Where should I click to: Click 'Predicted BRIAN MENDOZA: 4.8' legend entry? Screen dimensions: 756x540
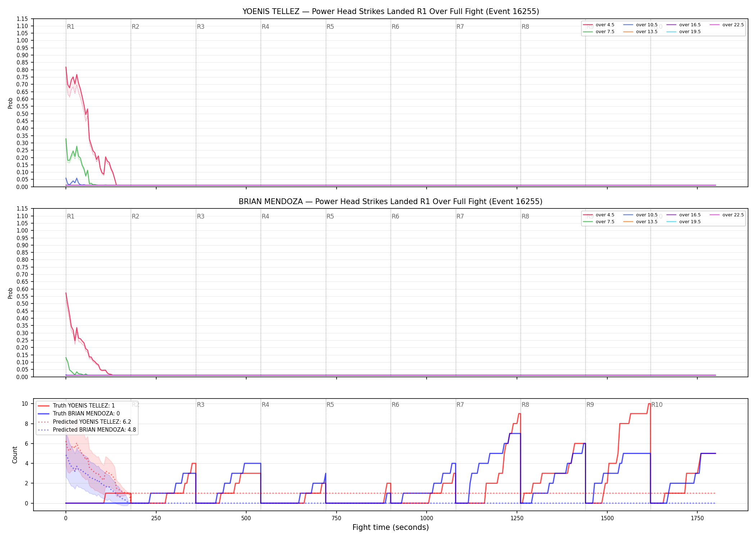coord(87,429)
